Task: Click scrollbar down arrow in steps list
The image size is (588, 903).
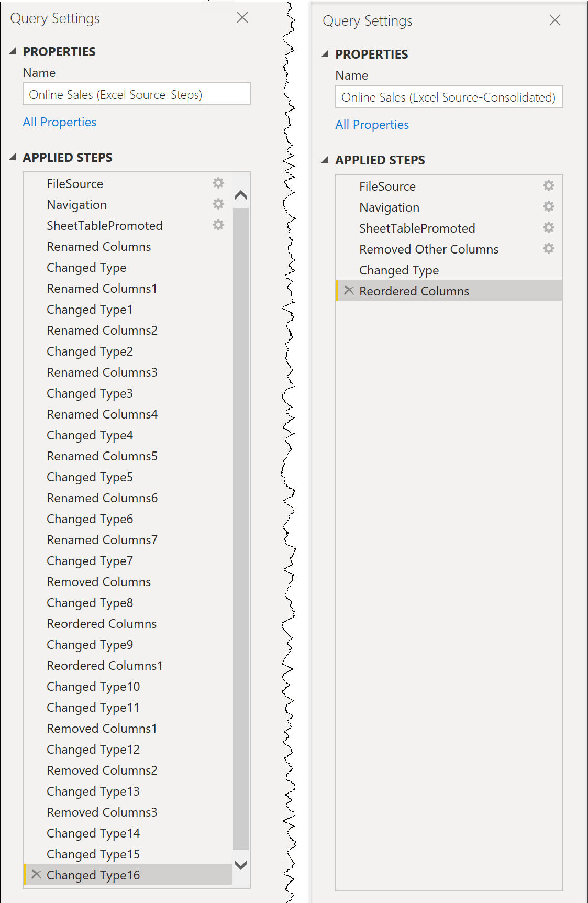Action: coord(241,865)
